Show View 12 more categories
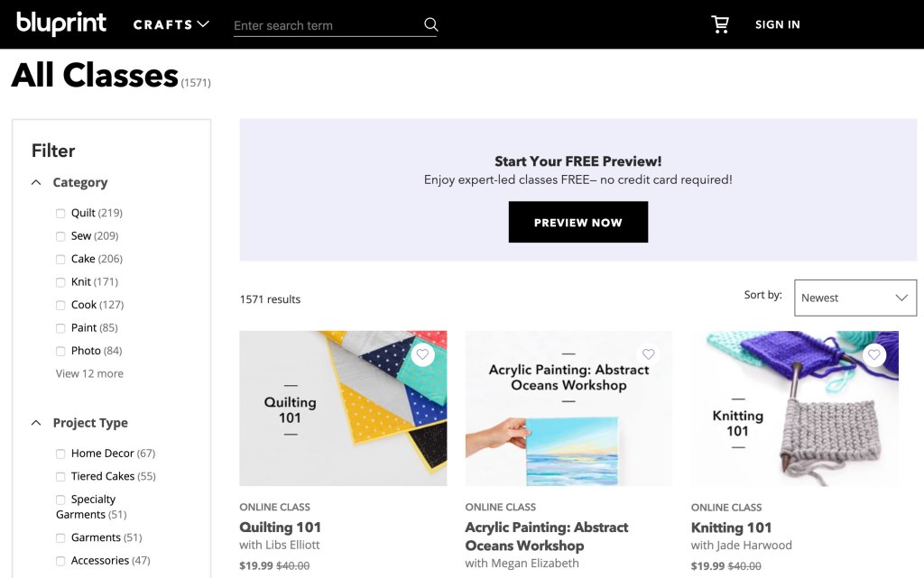The width and height of the screenshot is (924, 578). pos(89,374)
